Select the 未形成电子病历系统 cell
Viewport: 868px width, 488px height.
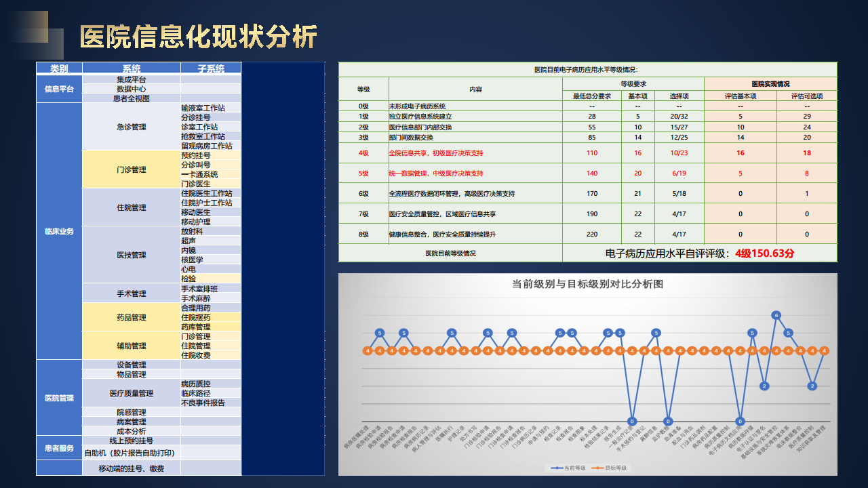(475, 106)
